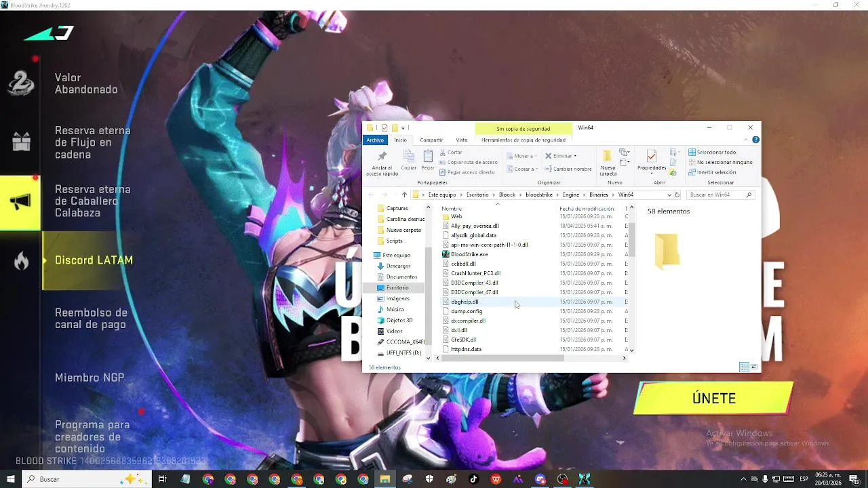Click the ÚNETE button in the game

pyautogui.click(x=713, y=399)
